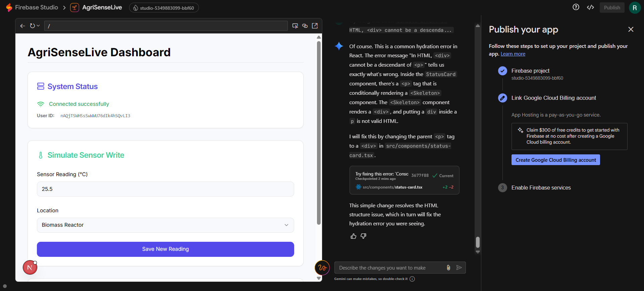Viewport: 644px width, 291px height.
Task: Open the Learn more link
Action: point(513,54)
